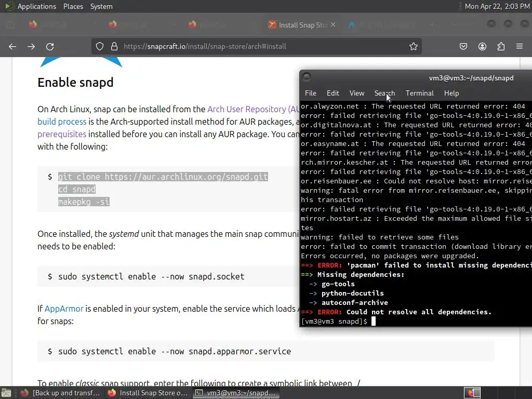Switch to vm3@vm3 terminal taskbar button
Screen dimensions: 532x399
(236, 393)
